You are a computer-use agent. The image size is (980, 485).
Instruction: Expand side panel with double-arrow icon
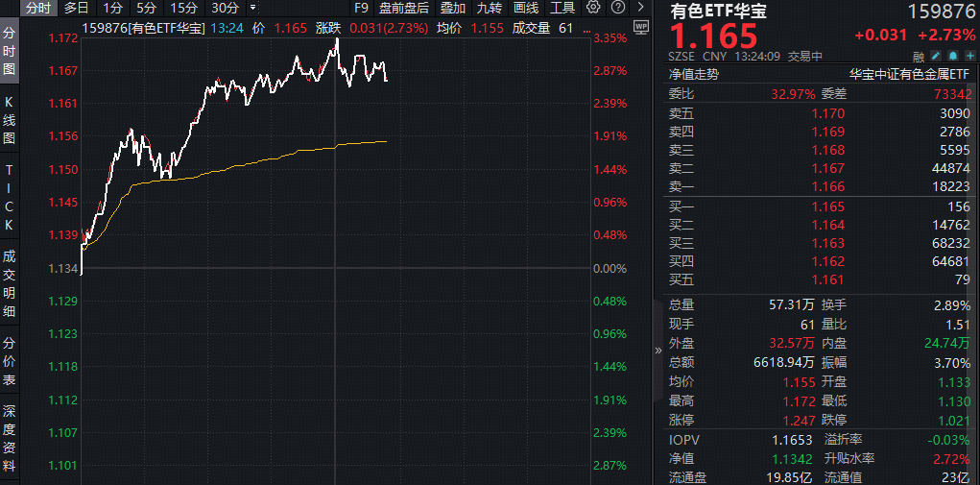[658, 351]
